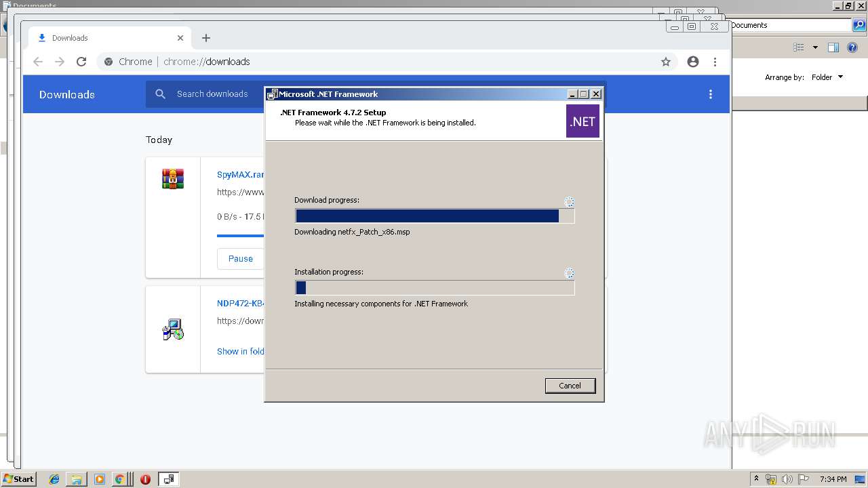Click the Explorer view options icon
868x488 pixels.
click(x=799, y=47)
